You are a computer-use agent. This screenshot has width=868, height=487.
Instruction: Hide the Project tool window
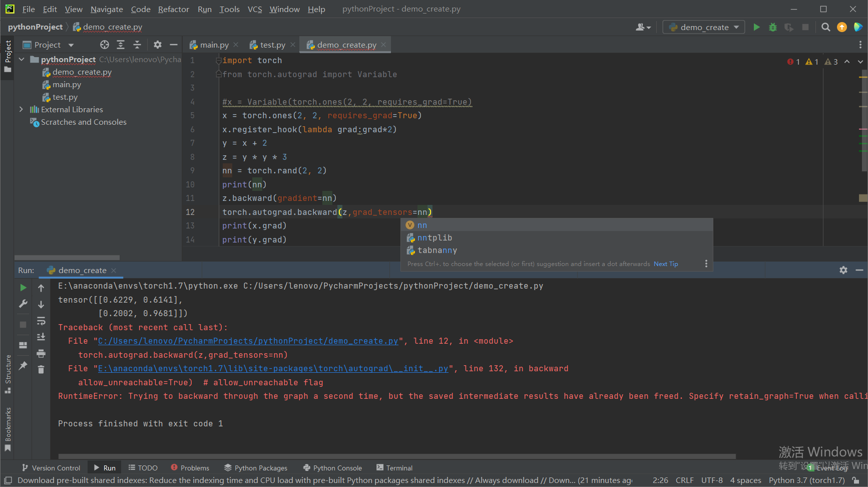tap(174, 45)
